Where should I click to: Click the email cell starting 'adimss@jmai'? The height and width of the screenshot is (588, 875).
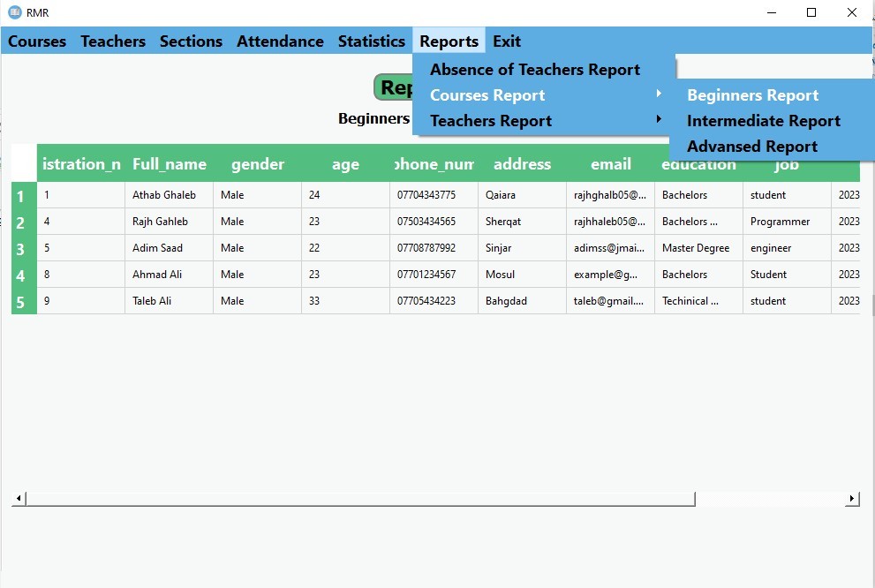(610, 248)
